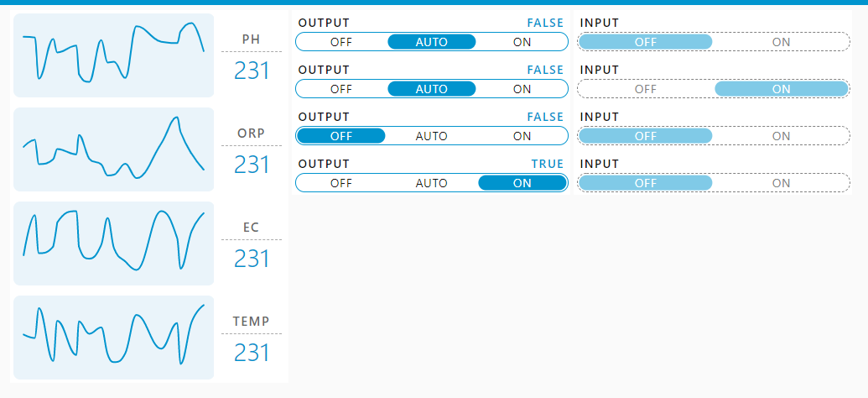868x398 pixels.
Task: Open the TEMP trend sparkline chart
Action: (x=113, y=338)
